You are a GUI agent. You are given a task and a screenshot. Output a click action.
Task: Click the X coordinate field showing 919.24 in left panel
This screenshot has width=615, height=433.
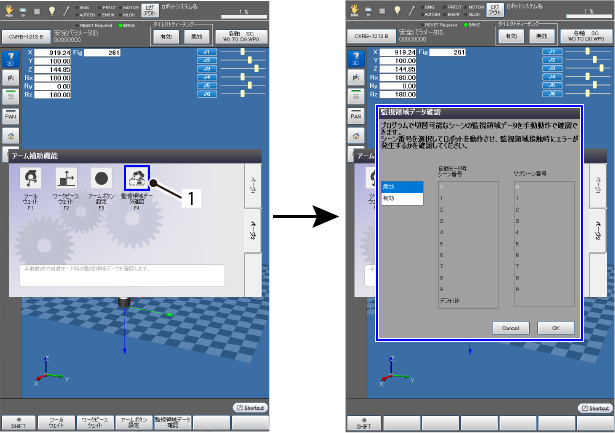tap(53, 53)
